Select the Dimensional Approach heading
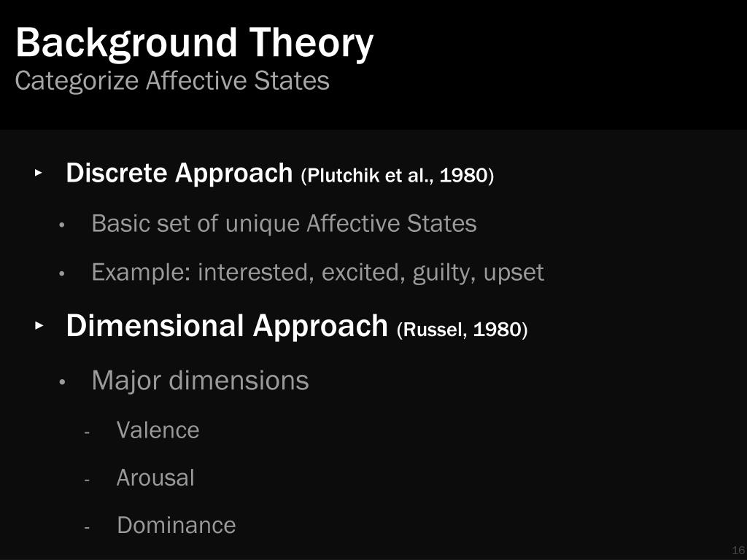 point(227,326)
